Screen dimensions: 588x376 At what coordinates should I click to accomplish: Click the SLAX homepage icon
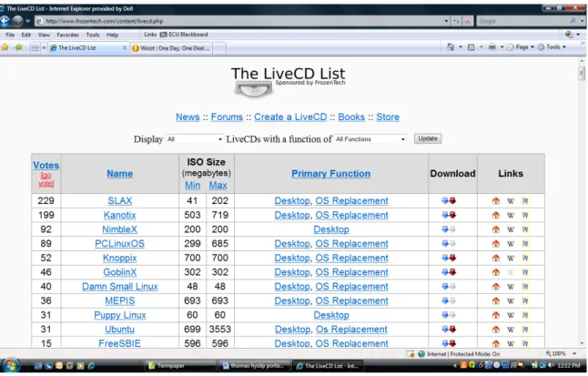496,201
